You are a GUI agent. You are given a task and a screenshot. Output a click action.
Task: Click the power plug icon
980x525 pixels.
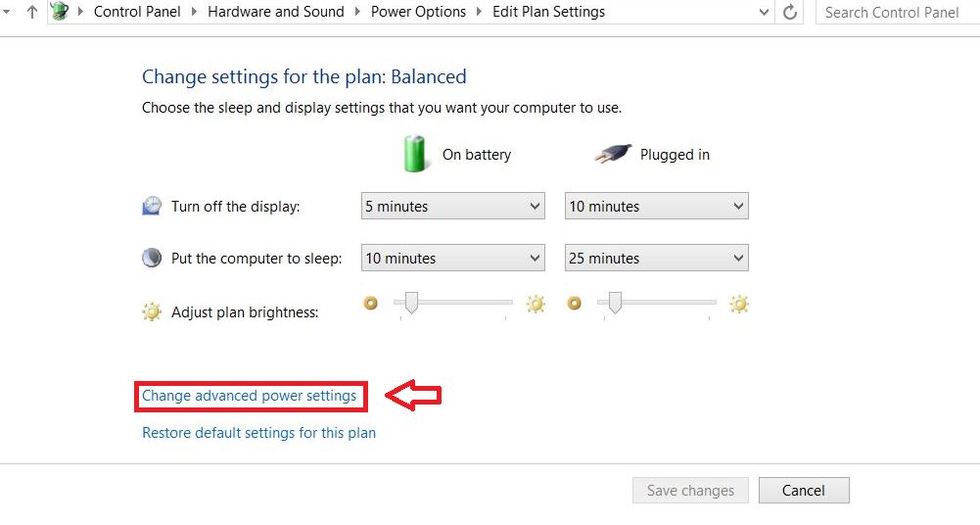coord(611,155)
